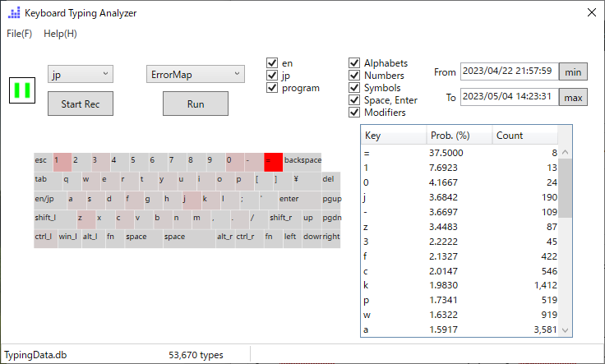Select the row with probability 3.6697

tap(460, 212)
